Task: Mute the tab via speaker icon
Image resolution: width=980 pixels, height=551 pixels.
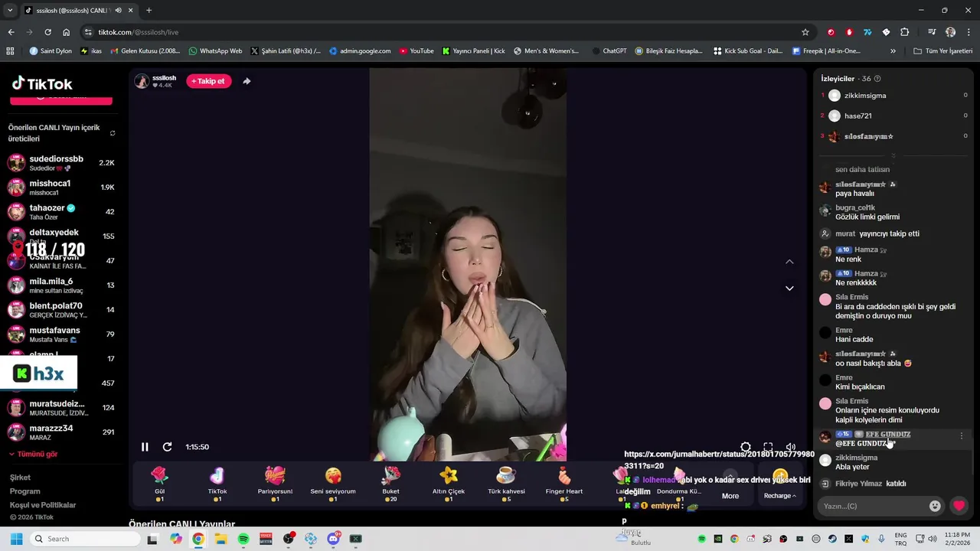Action: click(x=118, y=11)
